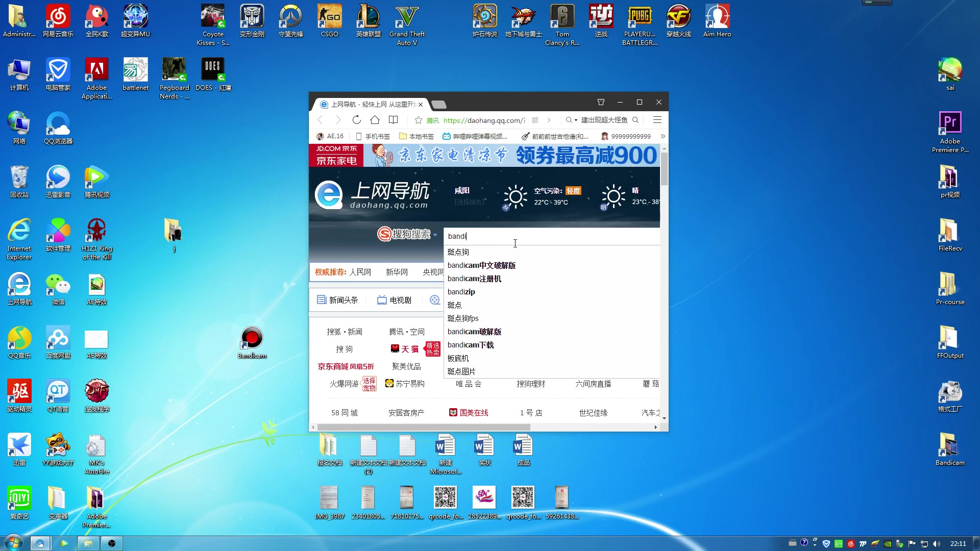Switch to the 新闻头条 tab
The image size is (980, 551).
(x=337, y=300)
